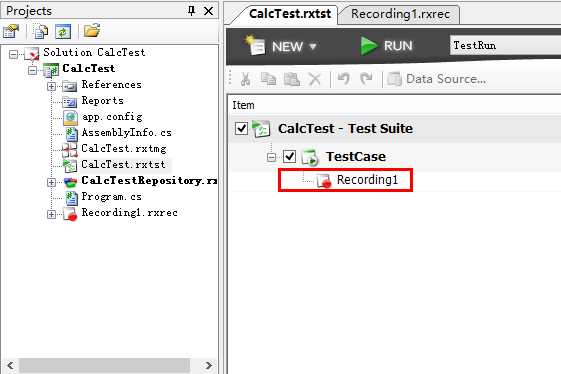The width and height of the screenshot is (561, 374).
Task: Switch to the Recording1.rxrec tab
Action: (400, 14)
